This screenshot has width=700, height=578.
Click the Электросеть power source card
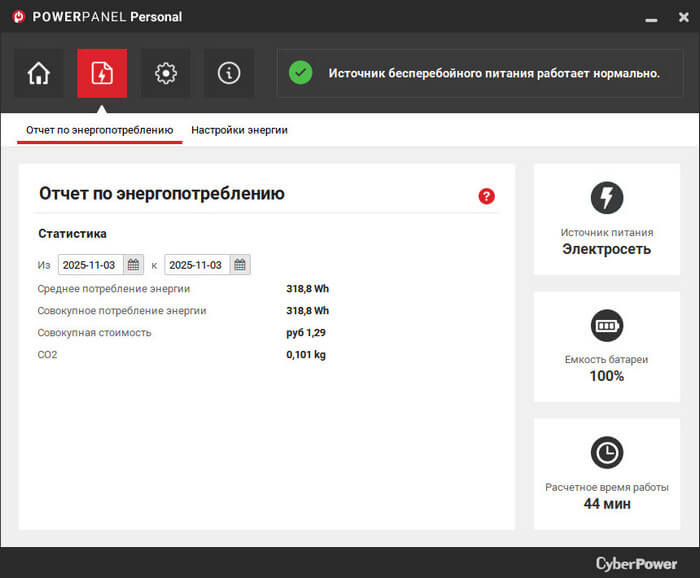pyautogui.click(x=606, y=220)
